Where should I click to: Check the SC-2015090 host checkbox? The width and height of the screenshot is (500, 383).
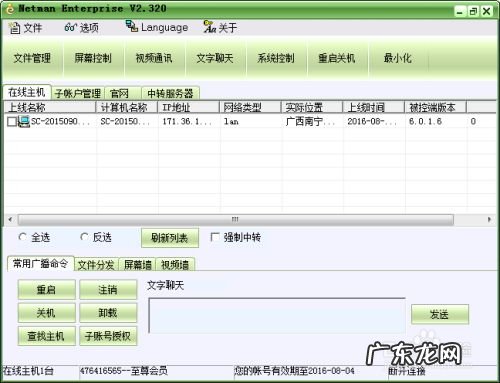12,122
